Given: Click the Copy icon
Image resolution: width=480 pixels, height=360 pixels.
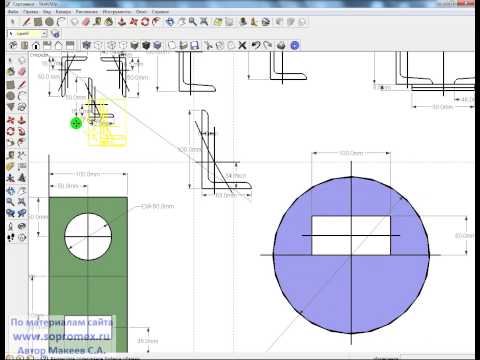Looking at the screenshot, I should click(x=220, y=45).
